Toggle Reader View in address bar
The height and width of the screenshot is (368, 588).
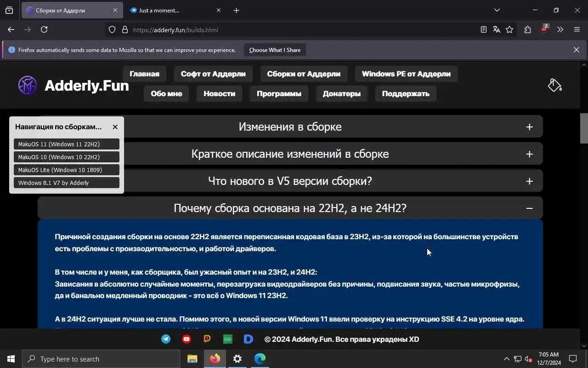click(x=483, y=29)
